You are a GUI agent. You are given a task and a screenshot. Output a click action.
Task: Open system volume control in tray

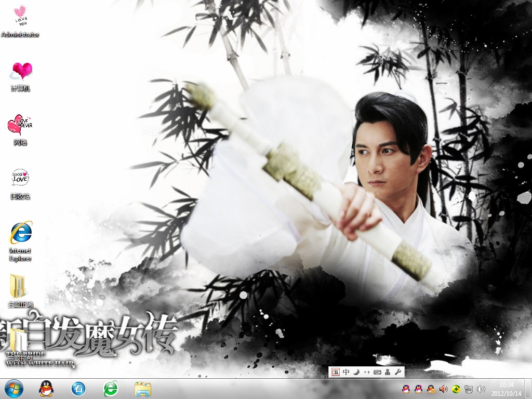(481, 389)
